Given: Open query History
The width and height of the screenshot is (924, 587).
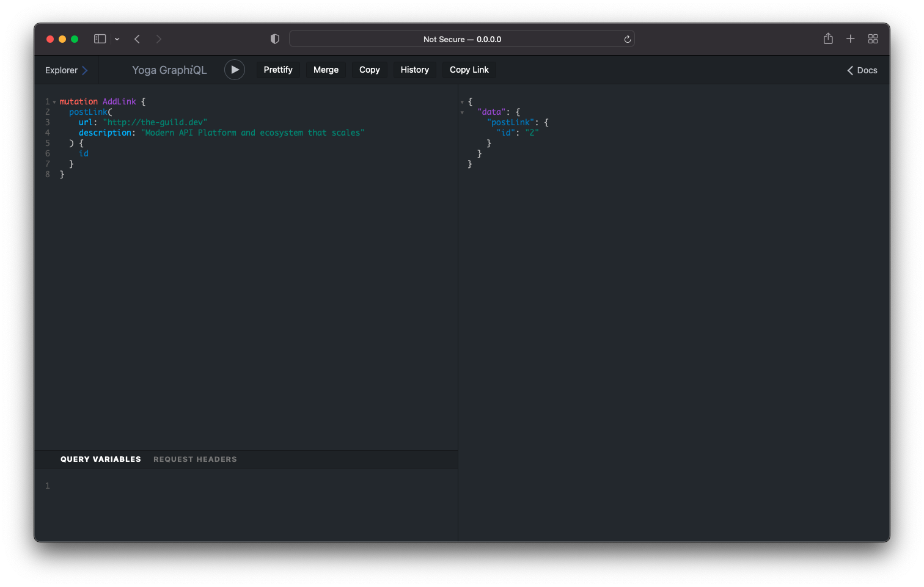Looking at the screenshot, I should 414,70.
